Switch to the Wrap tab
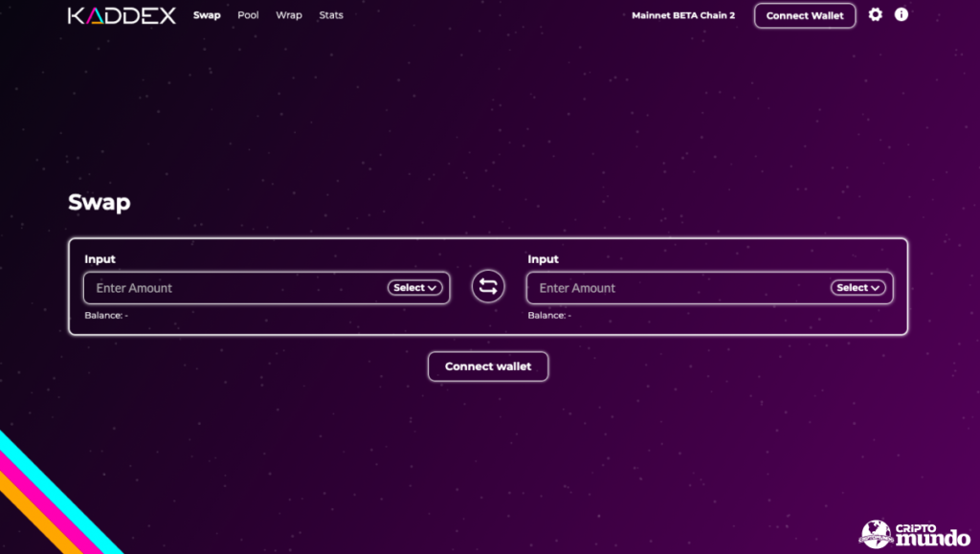 (x=288, y=15)
